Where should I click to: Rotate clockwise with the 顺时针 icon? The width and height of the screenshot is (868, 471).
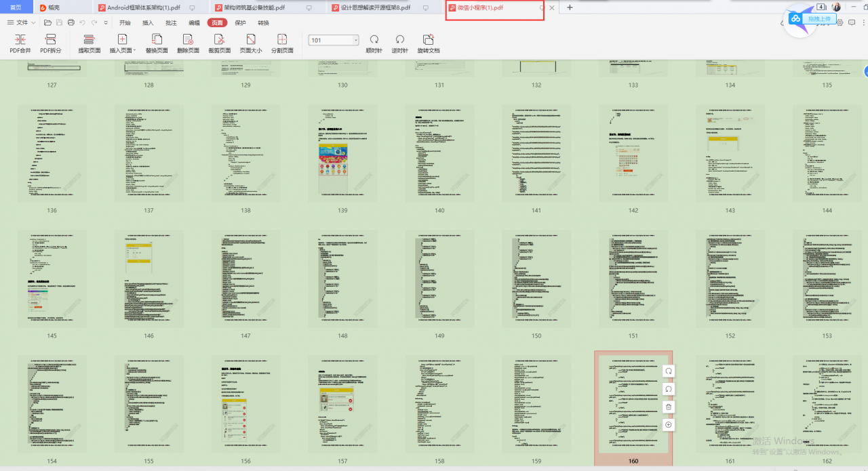coord(374,40)
